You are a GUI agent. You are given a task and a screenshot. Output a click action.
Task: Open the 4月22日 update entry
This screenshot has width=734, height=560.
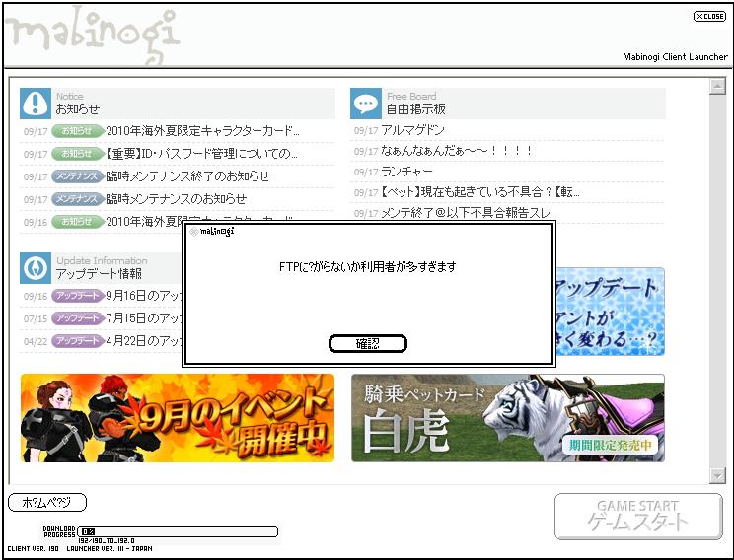[144, 340]
